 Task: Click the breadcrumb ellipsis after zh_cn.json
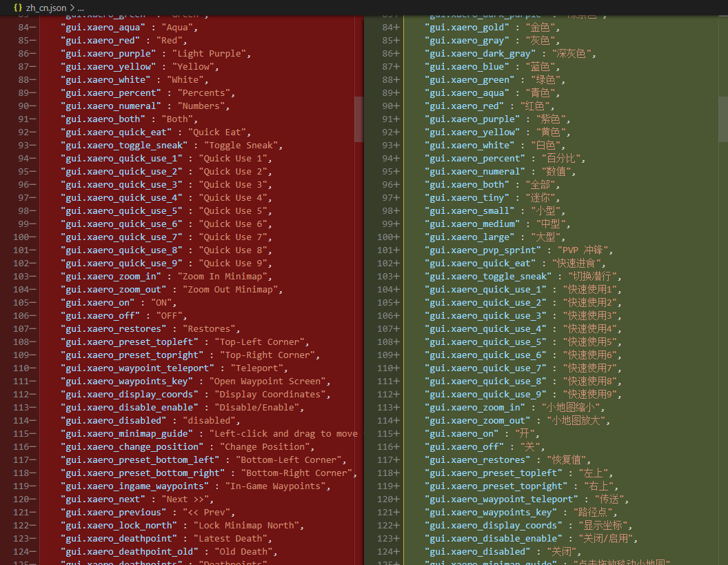81,8
